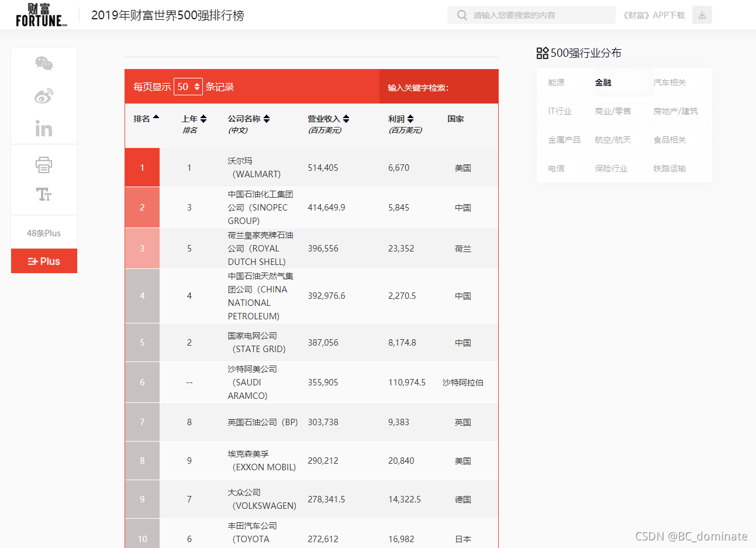Click the 沃尔玛 (WALMART) company name
This screenshot has width=756, height=548.
tap(254, 167)
